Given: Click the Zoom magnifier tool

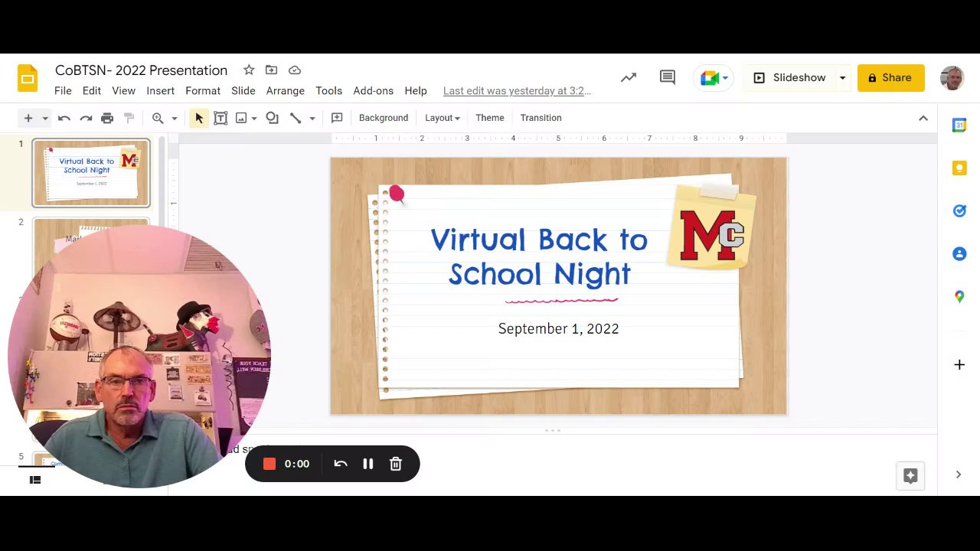Looking at the screenshot, I should 158,118.
